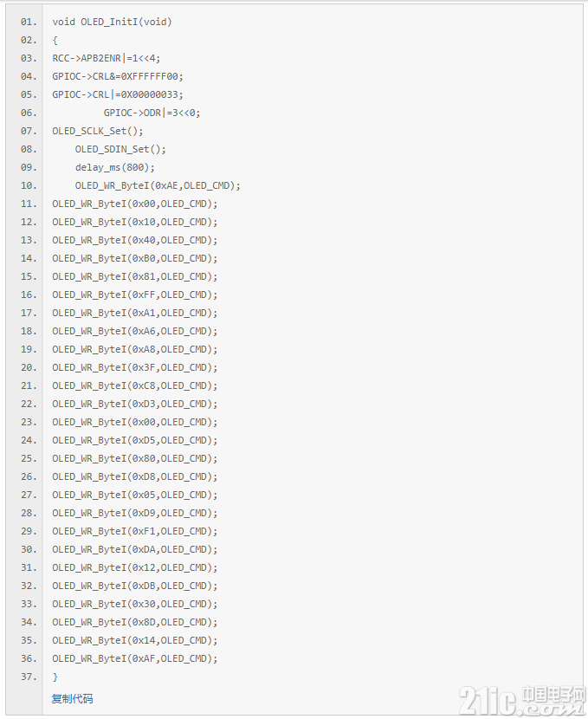This screenshot has width=588, height=719.
Task: Click the line writing 0xD5 command
Action: tap(135, 440)
